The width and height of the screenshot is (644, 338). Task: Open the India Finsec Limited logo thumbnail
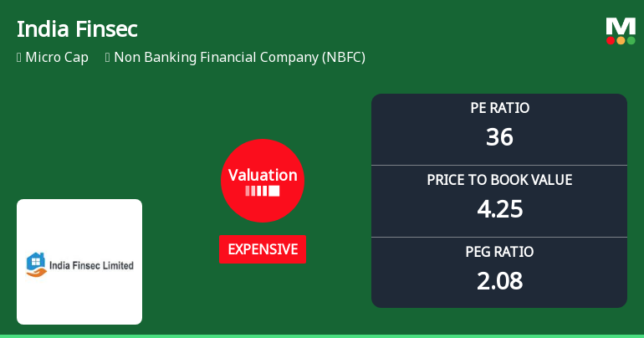click(79, 262)
